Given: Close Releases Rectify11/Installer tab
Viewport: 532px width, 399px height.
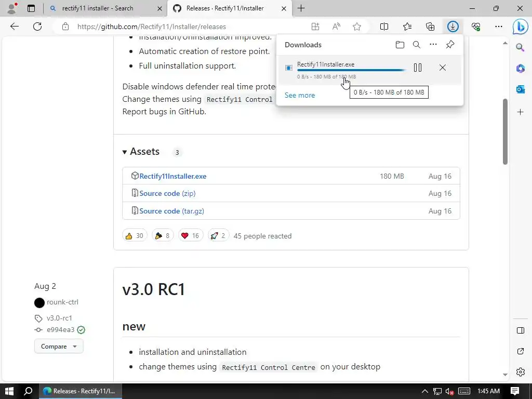Looking at the screenshot, I should click(x=284, y=8).
